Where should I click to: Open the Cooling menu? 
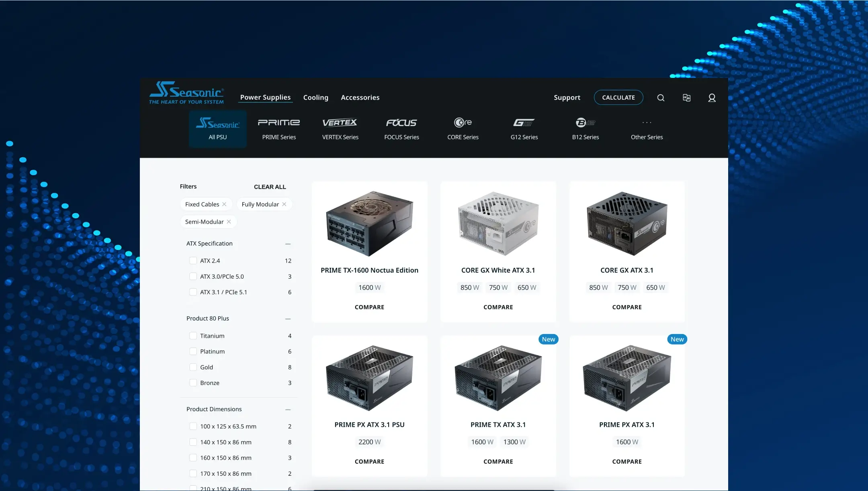[x=315, y=98]
